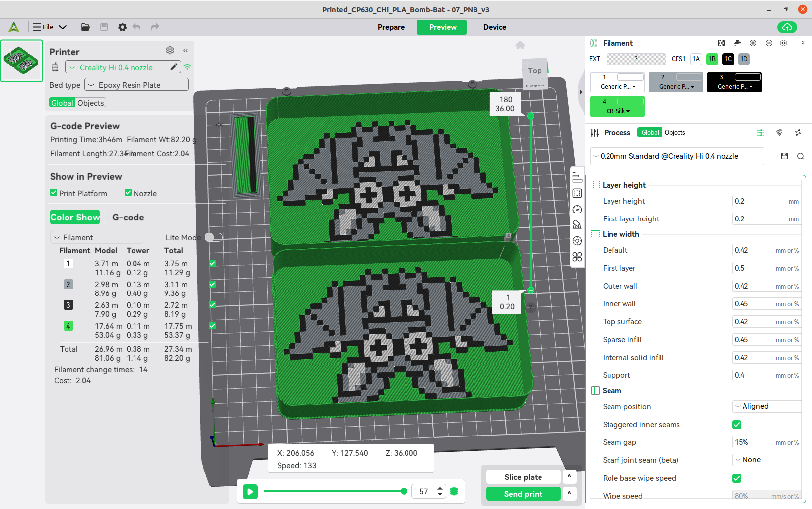Click the process tag icon beside Global/Objects
The width and height of the screenshot is (812, 509).
(x=779, y=133)
